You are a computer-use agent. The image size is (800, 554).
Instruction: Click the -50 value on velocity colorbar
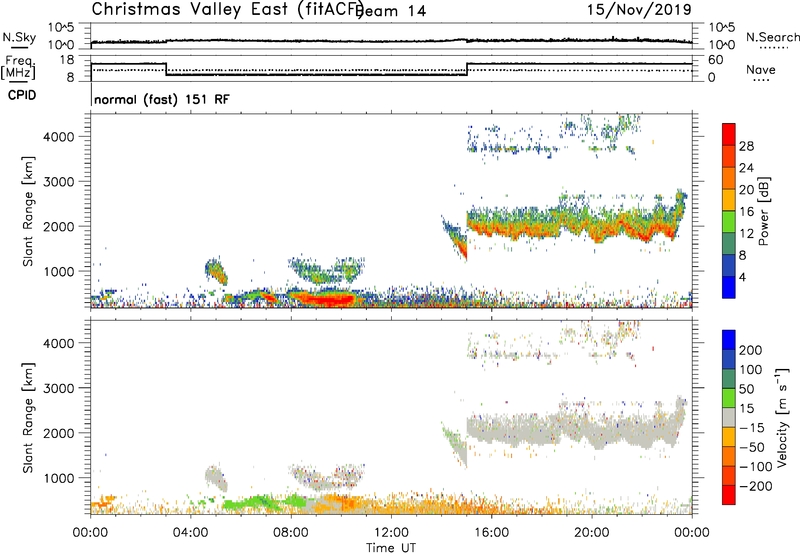(752, 447)
